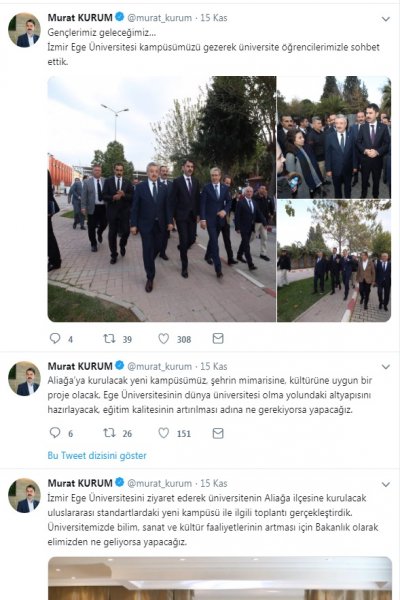The width and height of the screenshot is (400, 600).
Task: View the bottom-right photo on the path
Action: 334,261
